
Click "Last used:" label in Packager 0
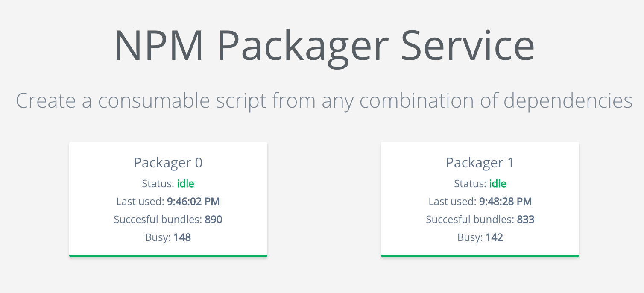tap(140, 202)
